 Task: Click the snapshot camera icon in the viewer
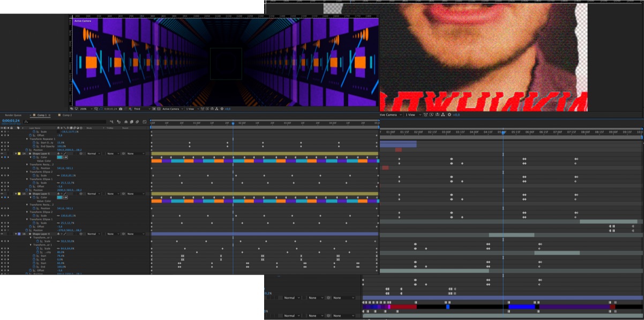(121, 109)
